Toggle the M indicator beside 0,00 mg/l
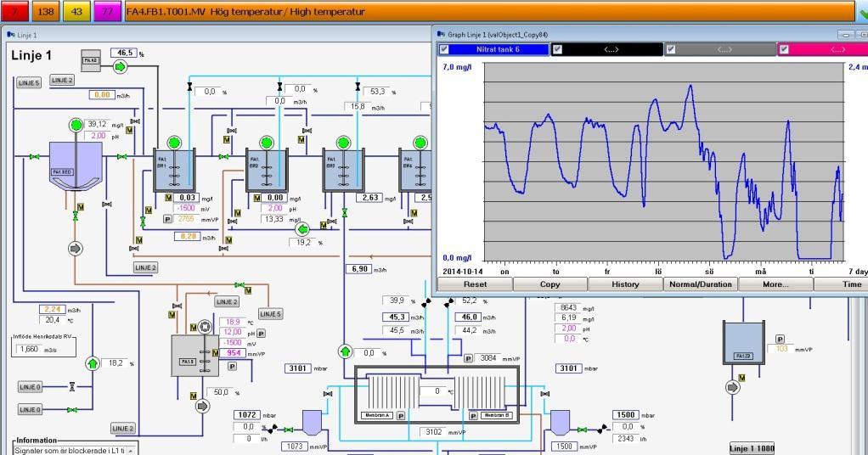This screenshot has width=868, height=455. [256, 198]
